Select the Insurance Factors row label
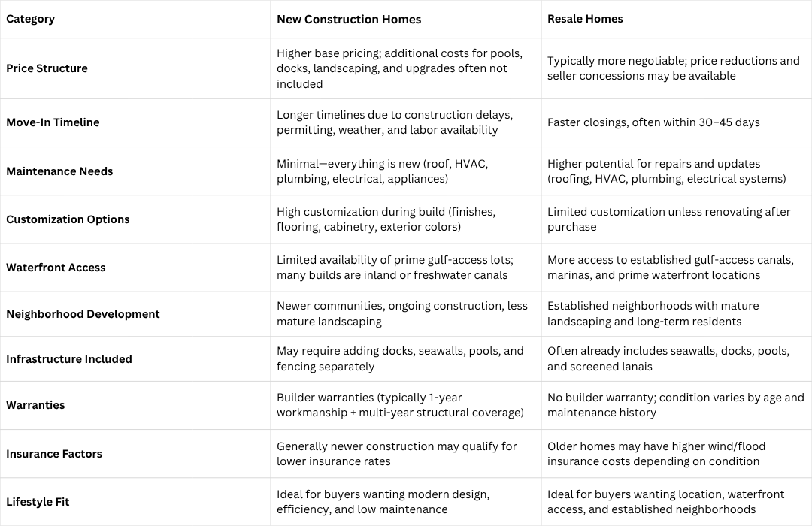Image resolution: width=812 pixels, height=526 pixels. pyautogui.click(x=56, y=454)
